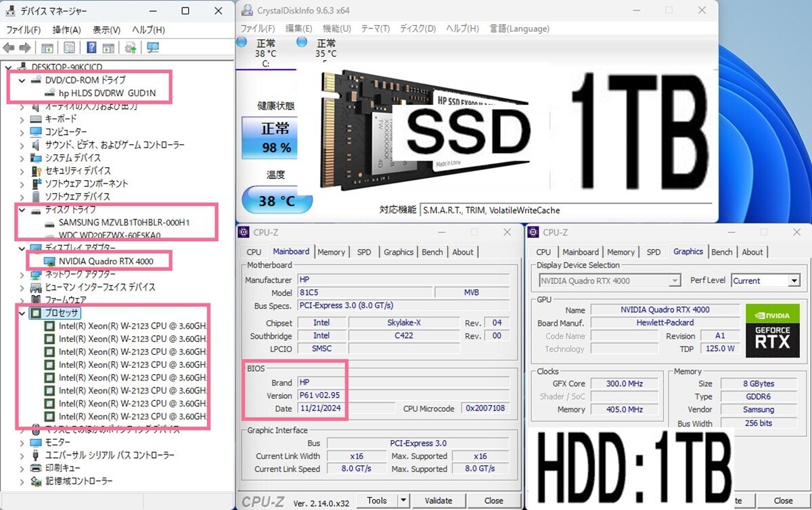
Task: Click the CPU Microcode value 0x2007108
Action: (486, 408)
